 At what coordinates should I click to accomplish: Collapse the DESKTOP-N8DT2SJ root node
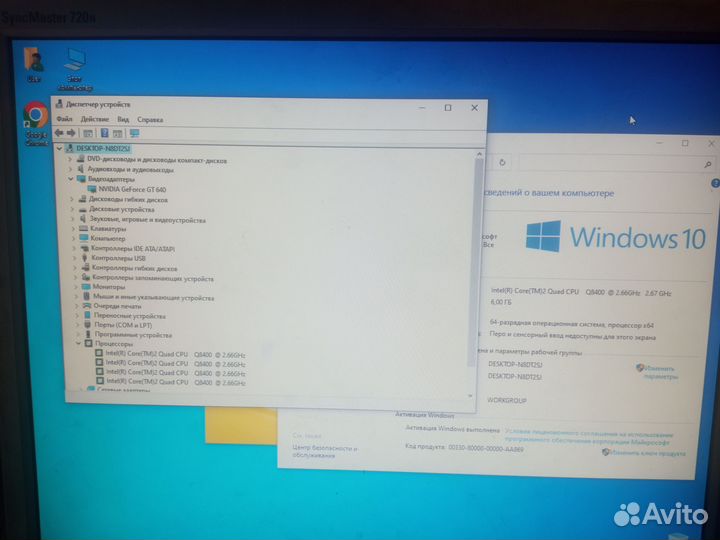[59, 148]
